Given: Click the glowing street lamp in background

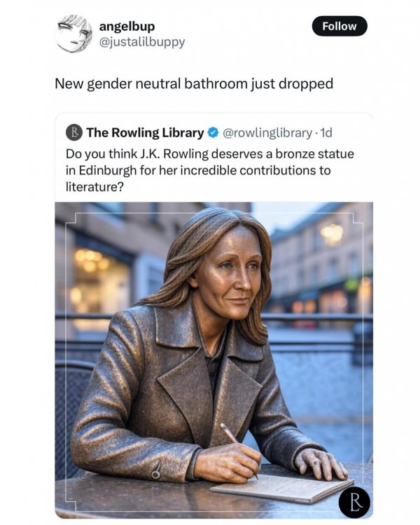Looking at the screenshot, I should coord(332,233).
